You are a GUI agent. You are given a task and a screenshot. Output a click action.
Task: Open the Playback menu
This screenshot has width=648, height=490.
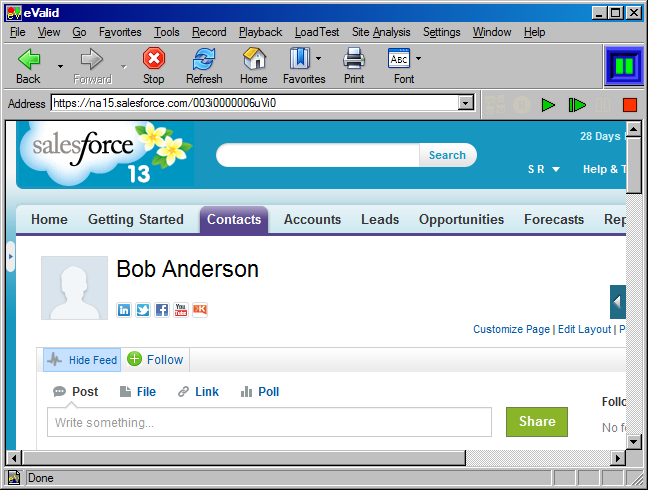pyautogui.click(x=260, y=32)
